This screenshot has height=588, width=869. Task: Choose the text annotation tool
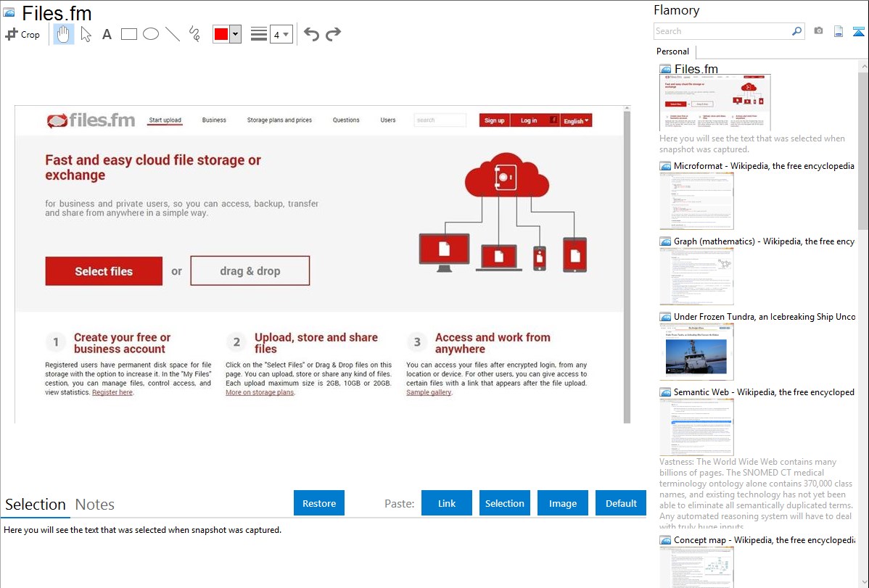pyautogui.click(x=107, y=34)
